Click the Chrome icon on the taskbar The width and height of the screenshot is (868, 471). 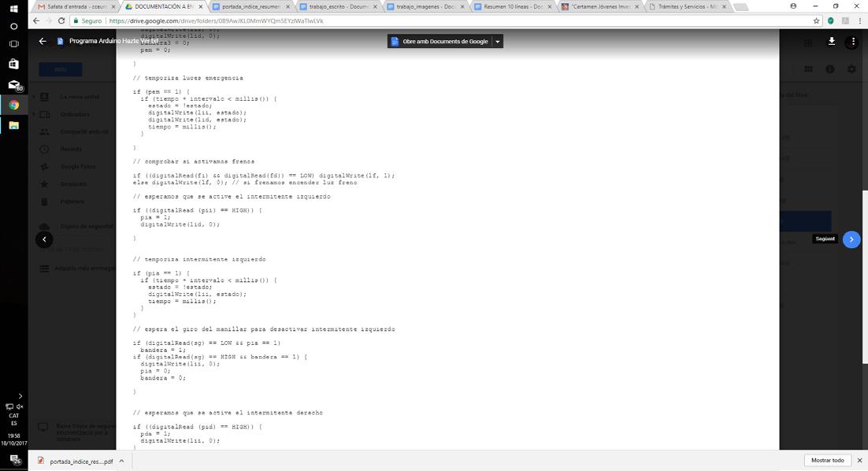tap(14, 106)
